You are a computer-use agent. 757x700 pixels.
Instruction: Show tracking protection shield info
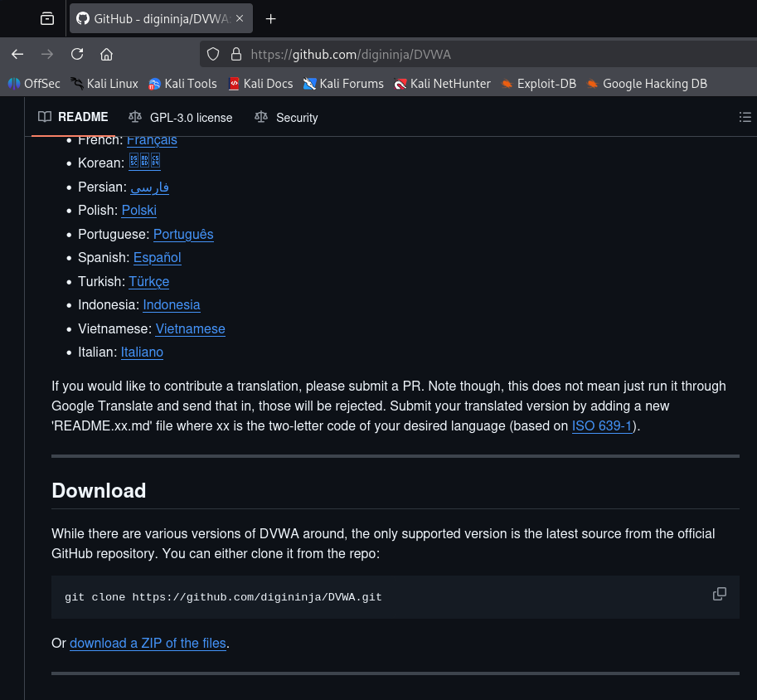pos(213,54)
